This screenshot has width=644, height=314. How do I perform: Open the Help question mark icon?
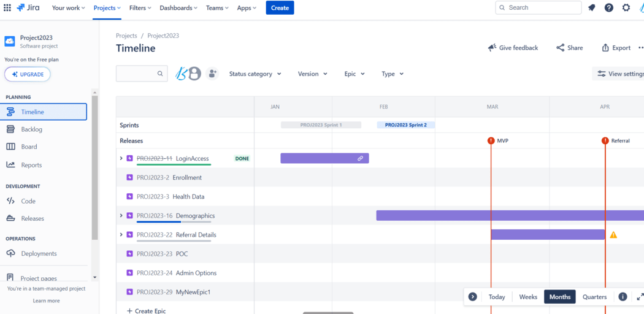(x=608, y=8)
